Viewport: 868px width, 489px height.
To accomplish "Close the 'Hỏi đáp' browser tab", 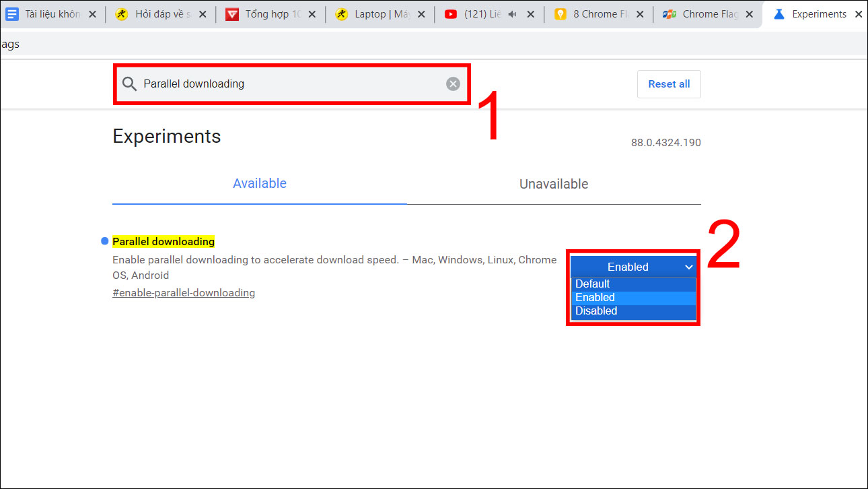I will click(202, 13).
